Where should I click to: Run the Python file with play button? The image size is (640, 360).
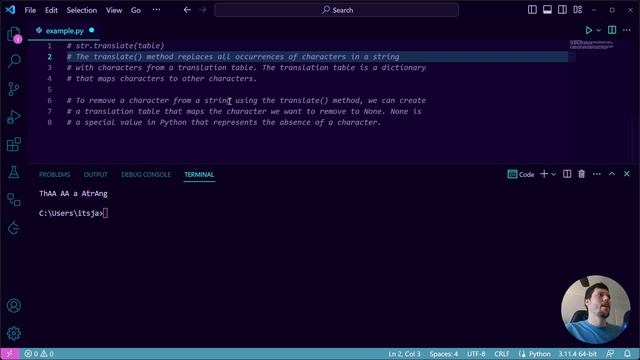click(x=589, y=30)
